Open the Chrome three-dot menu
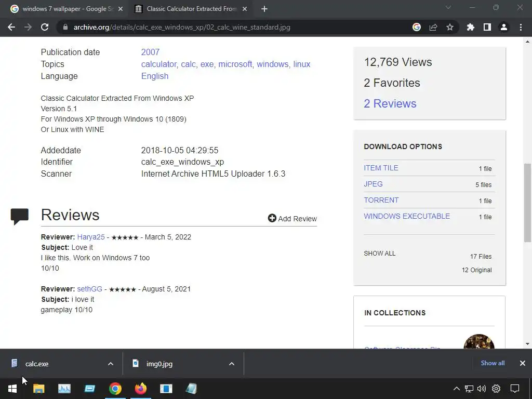 (x=521, y=27)
